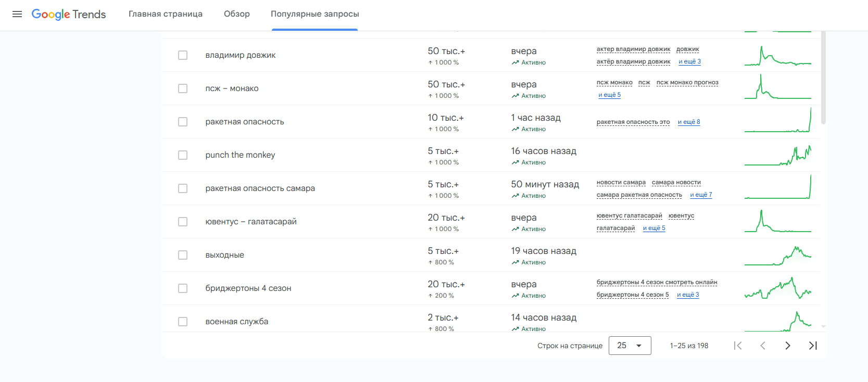
Task: Expand 'и ещё 5' for псж – монако
Action: [x=609, y=95]
